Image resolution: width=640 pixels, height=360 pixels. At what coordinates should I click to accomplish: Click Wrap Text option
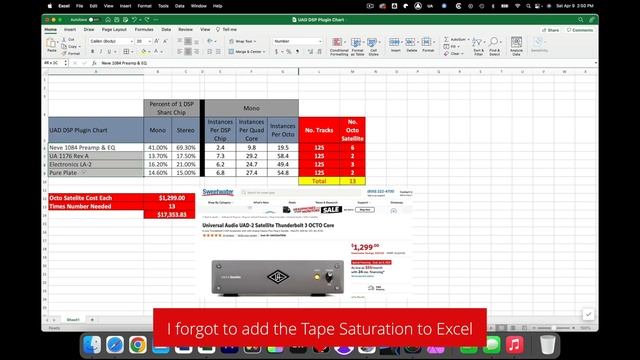point(243,41)
